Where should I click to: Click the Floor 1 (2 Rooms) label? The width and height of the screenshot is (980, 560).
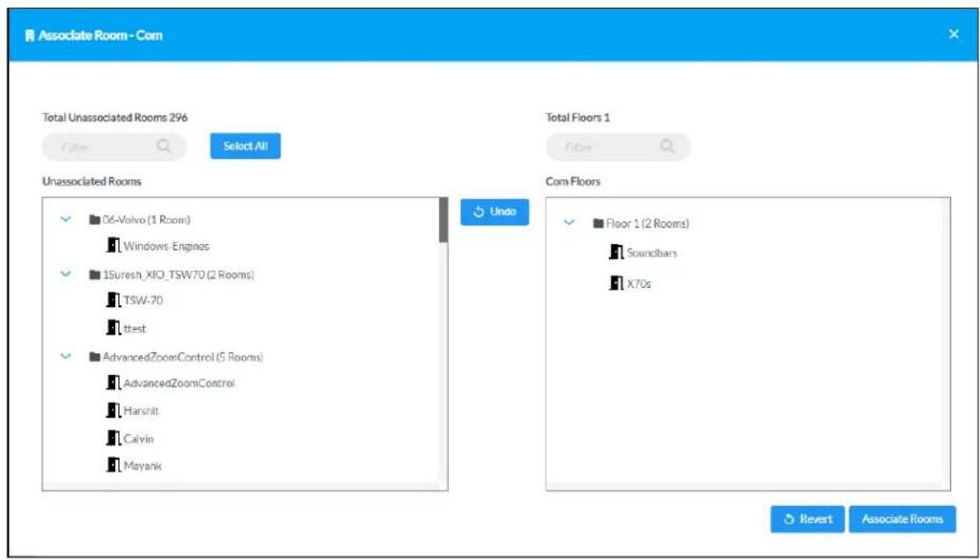click(648, 224)
